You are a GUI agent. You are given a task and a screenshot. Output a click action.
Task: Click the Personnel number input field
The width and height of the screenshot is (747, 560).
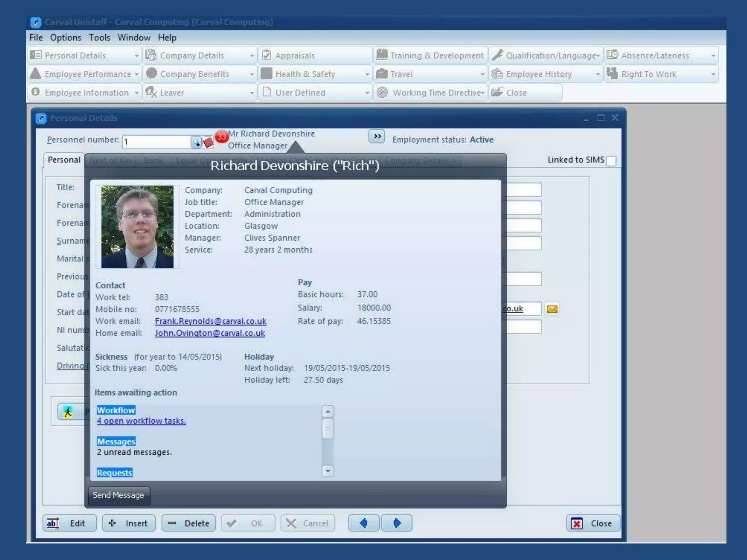tap(157, 142)
